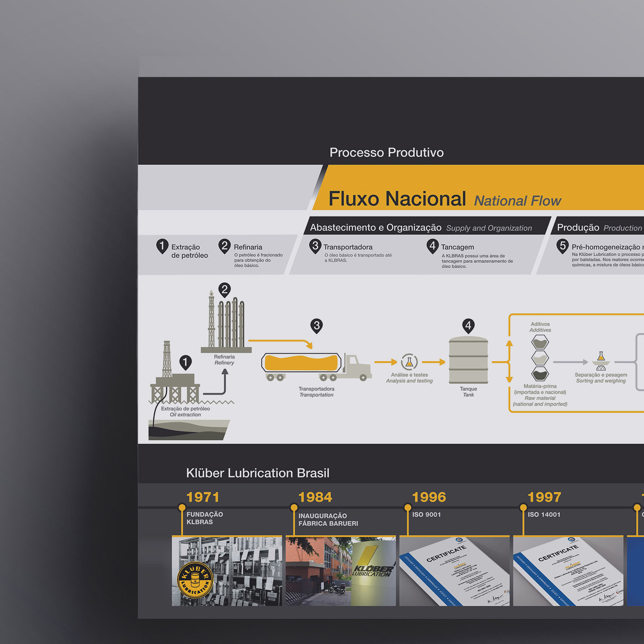Click the number 5 pin beside 'Pré-homogeneização'

pos(562,246)
